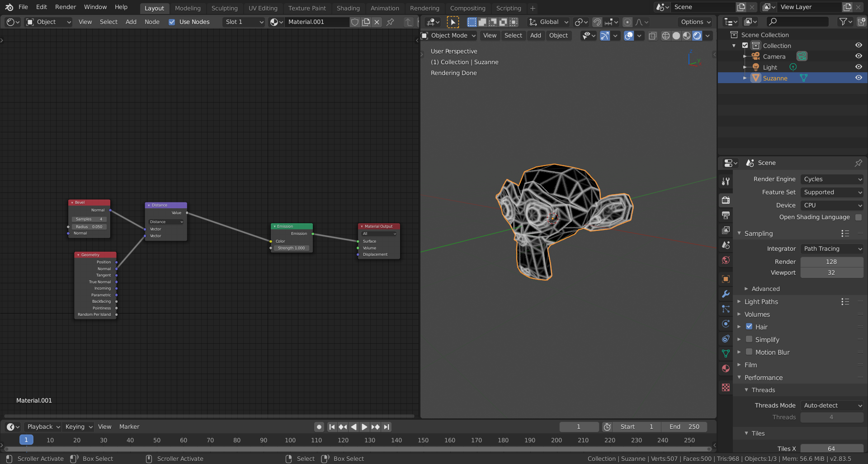This screenshot has width=868, height=464.
Task: Hide the Light using eye icon
Action: coord(859,67)
